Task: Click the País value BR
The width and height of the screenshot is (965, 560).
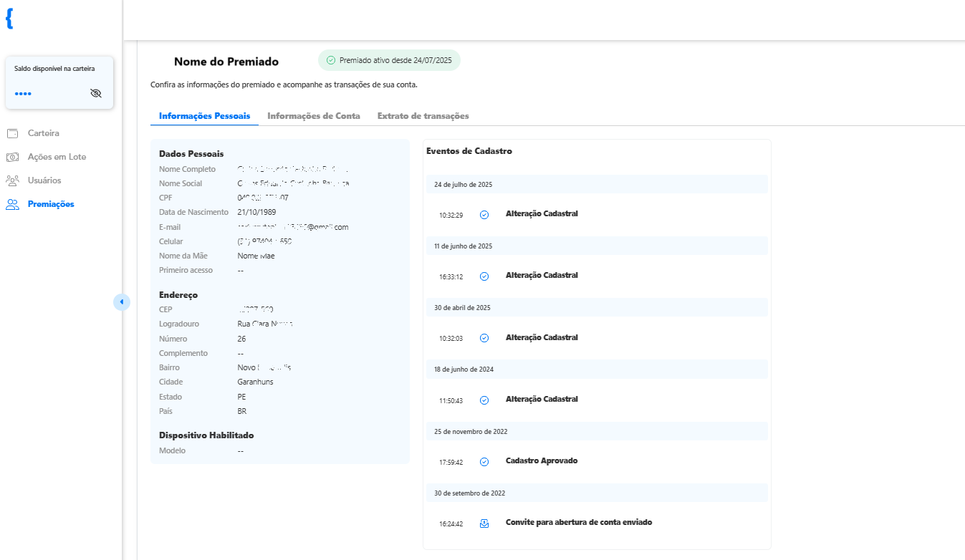Action: (241, 411)
